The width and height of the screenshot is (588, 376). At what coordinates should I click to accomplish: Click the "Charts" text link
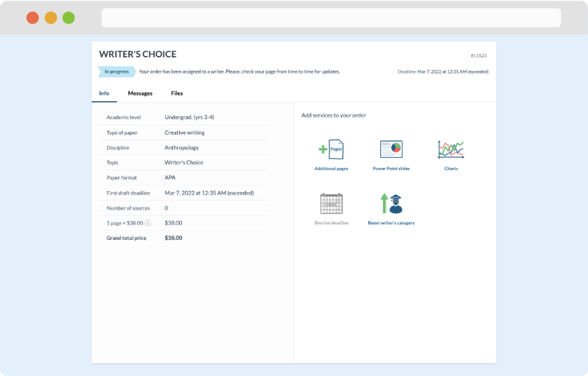[x=451, y=169]
